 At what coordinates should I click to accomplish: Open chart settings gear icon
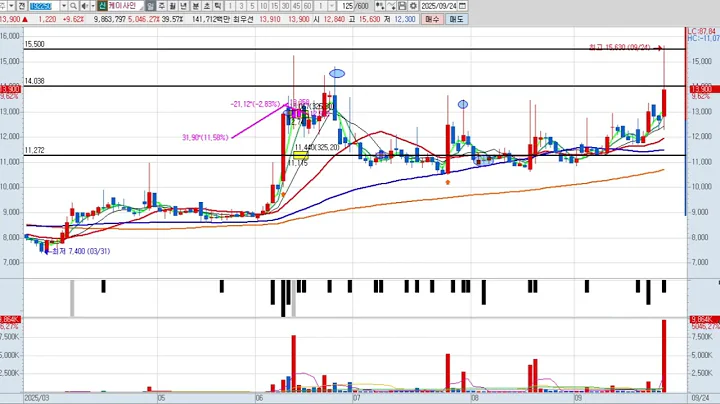point(413,6)
